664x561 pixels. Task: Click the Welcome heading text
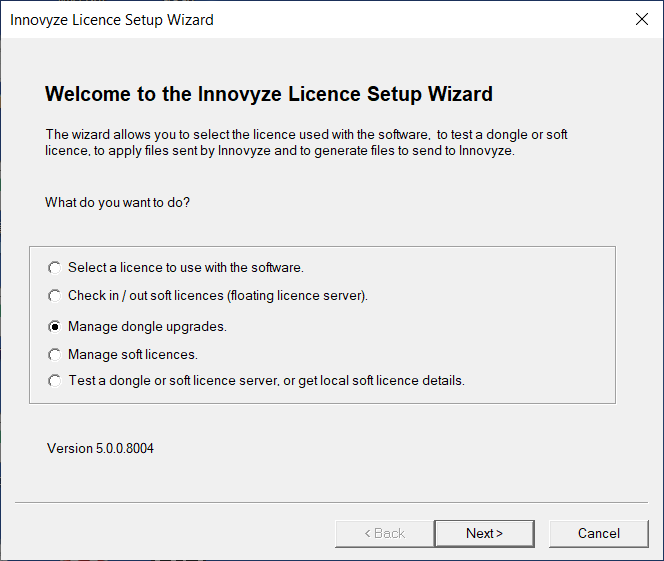(269, 94)
